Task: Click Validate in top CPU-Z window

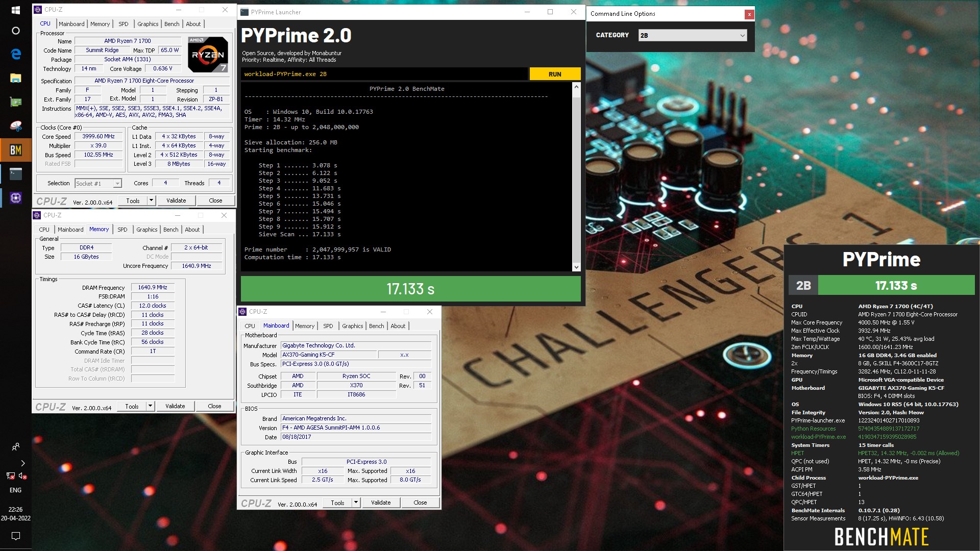Action: pyautogui.click(x=176, y=201)
